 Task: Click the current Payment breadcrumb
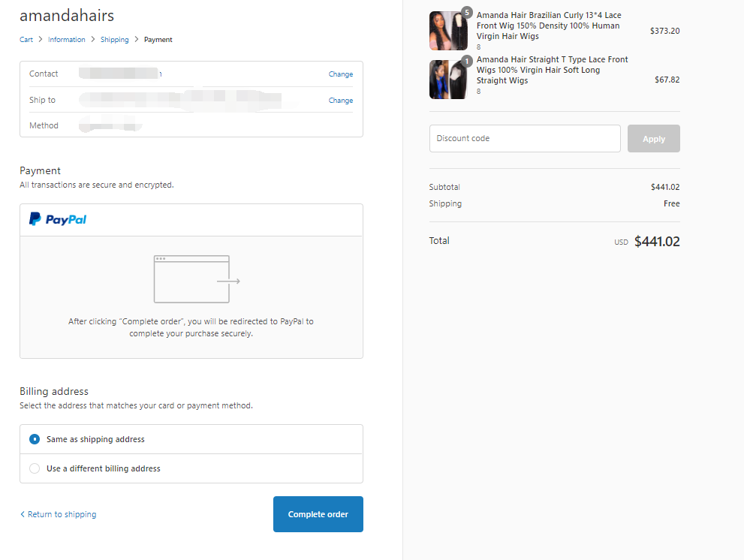(x=158, y=40)
